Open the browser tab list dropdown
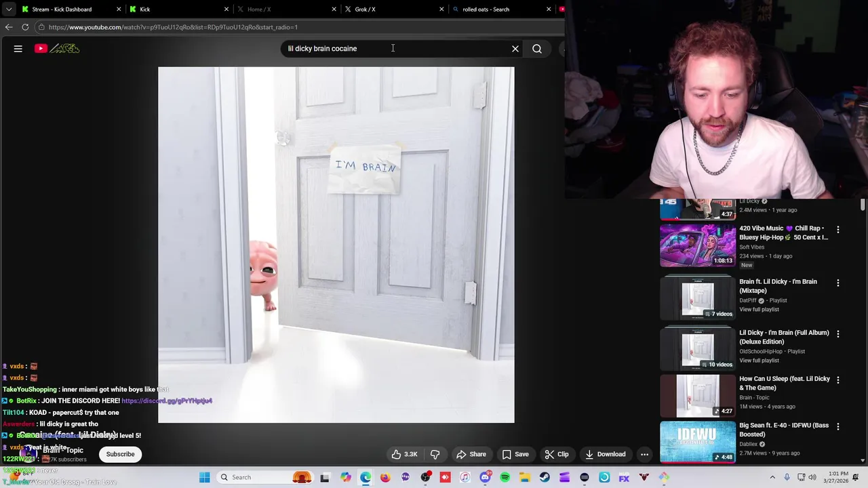 [9, 9]
